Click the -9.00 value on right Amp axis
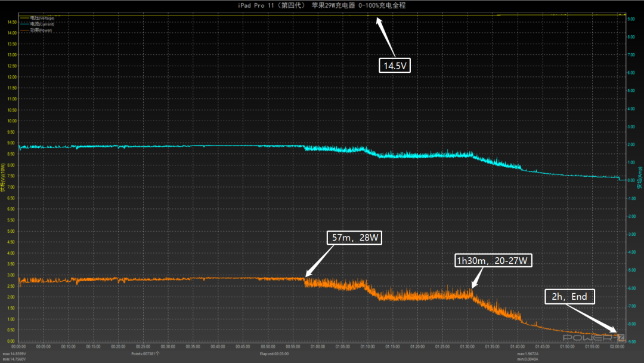 [631, 342]
